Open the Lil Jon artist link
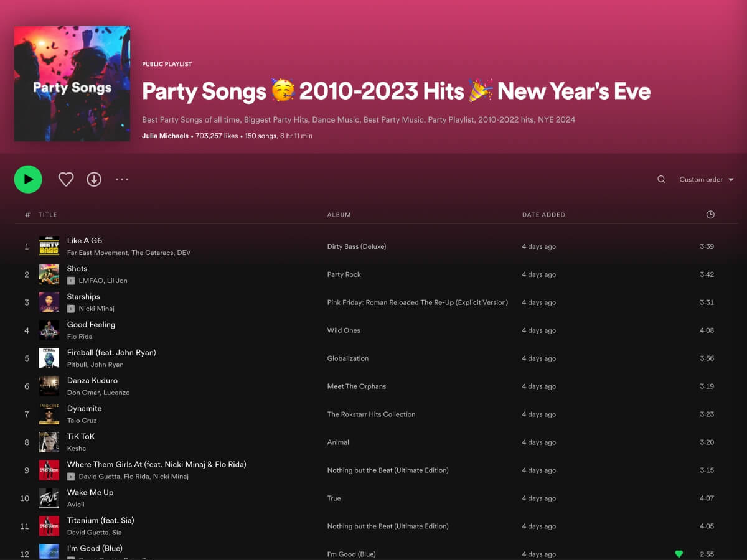 116,281
